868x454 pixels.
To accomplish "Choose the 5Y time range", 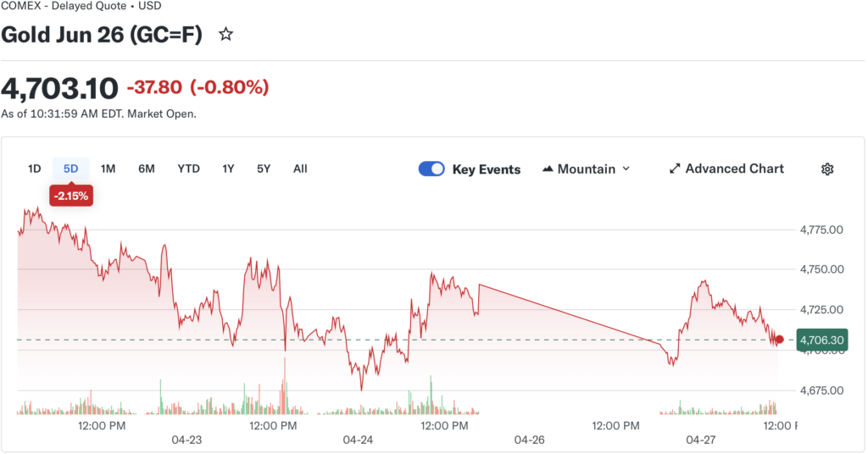I will point(264,169).
